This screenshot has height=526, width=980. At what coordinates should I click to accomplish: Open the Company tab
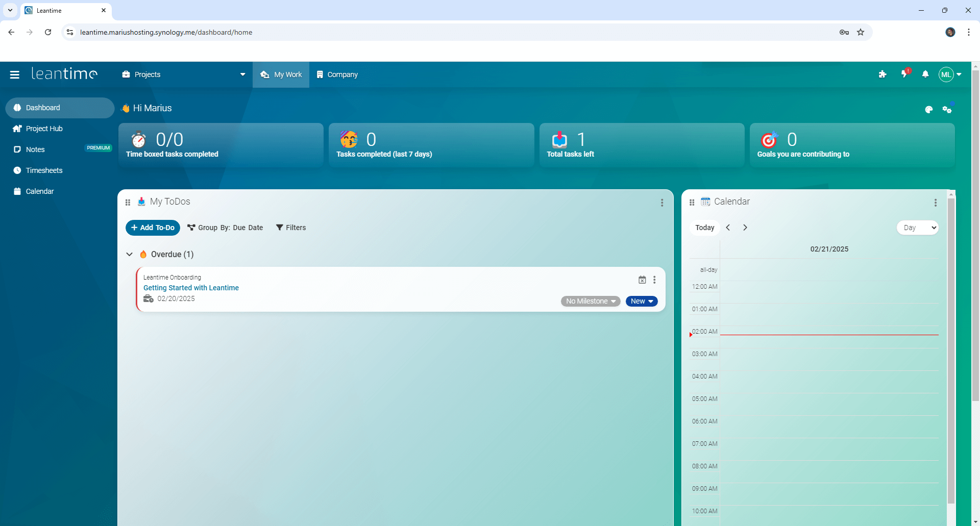(x=337, y=74)
